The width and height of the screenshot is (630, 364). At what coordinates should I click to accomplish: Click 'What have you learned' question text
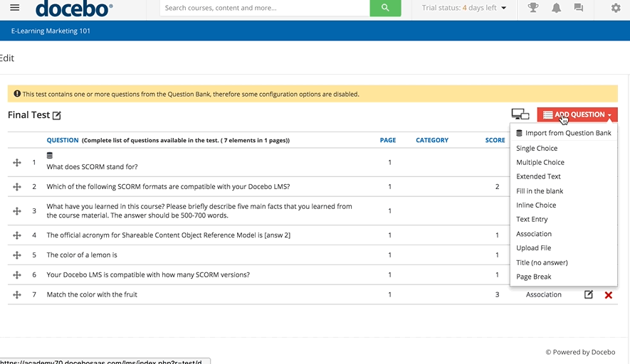(199, 210)
